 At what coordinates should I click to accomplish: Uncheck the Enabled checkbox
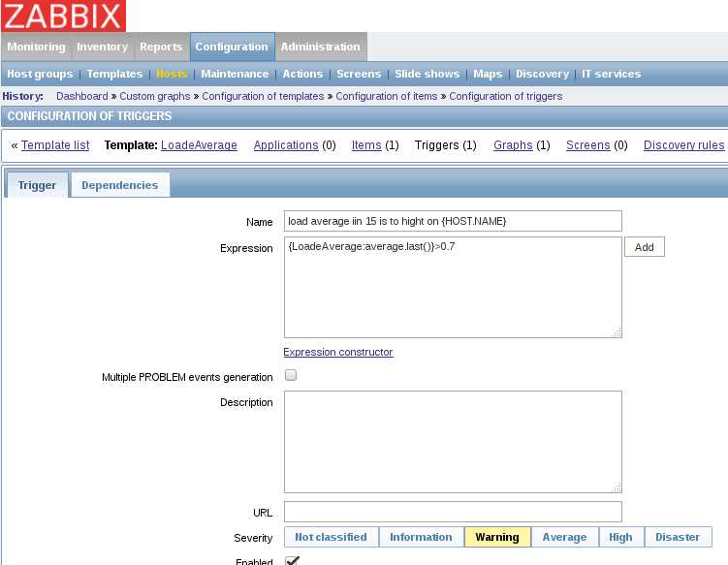pos(292,560)
